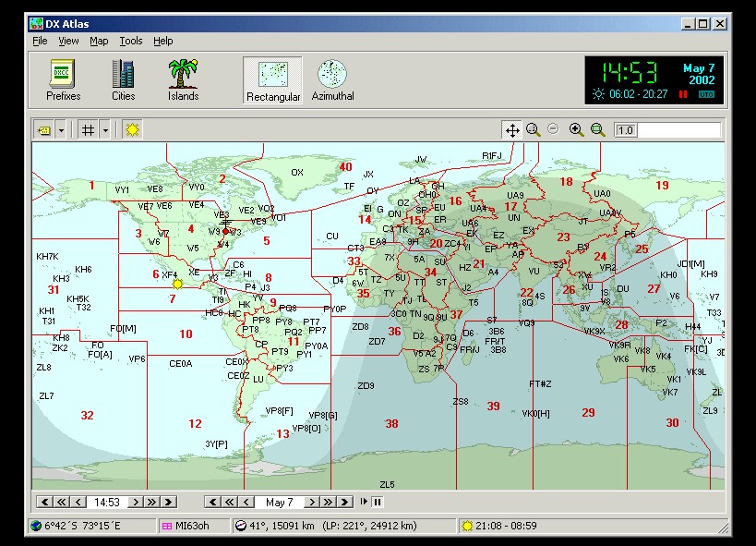Viewport: 756px width, 546px height.
Task: Toggle the UTC indicator in clock panel
Action: [706, 94]
